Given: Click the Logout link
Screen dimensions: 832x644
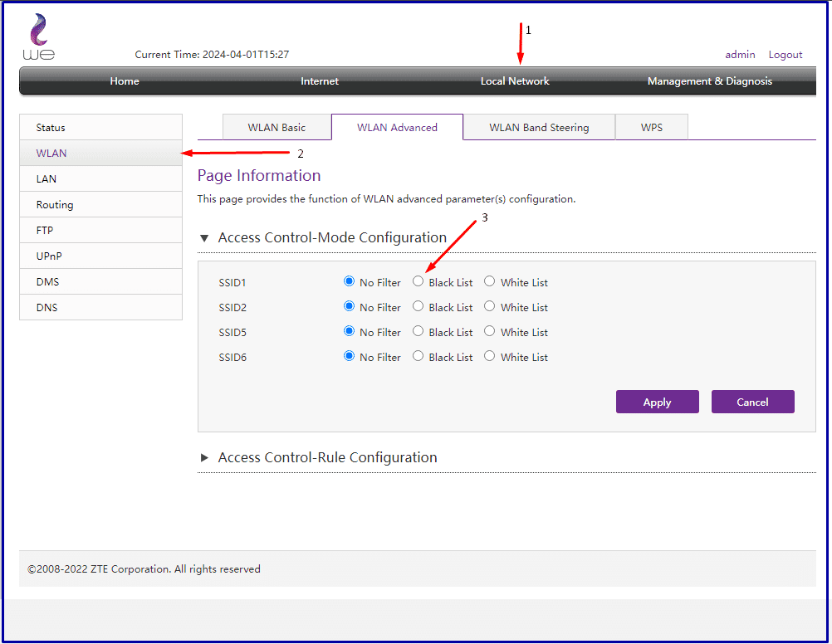Looking at the screenshot, I should [785, 55].
